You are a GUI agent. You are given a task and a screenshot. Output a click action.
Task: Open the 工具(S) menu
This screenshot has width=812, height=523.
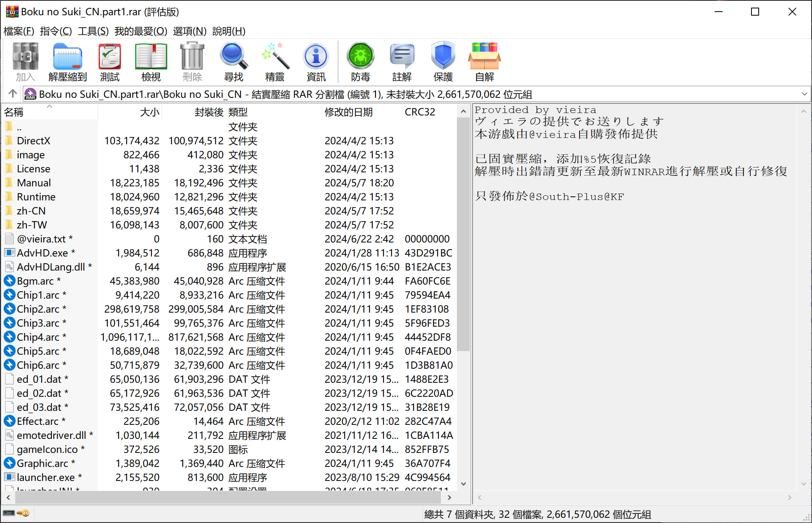tap(93, 31)
